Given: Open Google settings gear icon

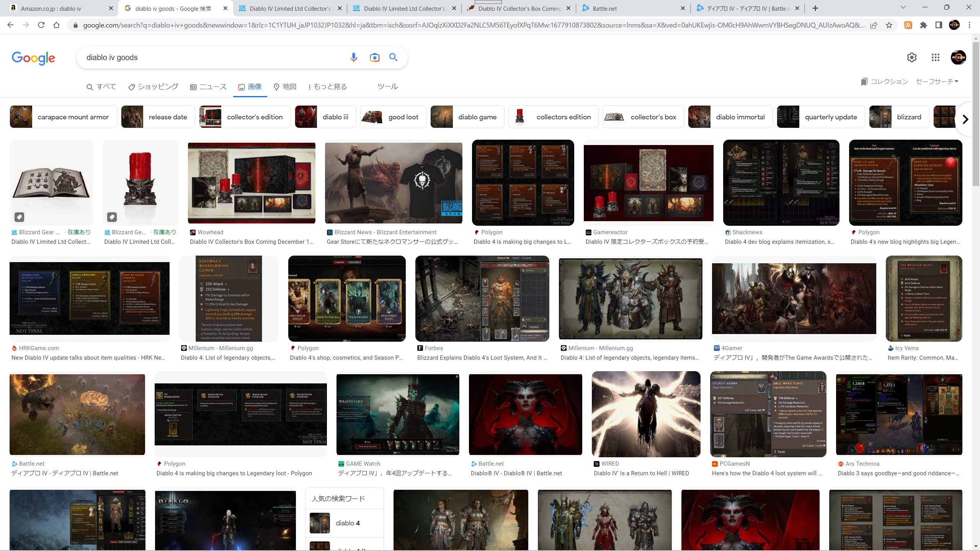Looking at the screenshot, I should [912, 57].
